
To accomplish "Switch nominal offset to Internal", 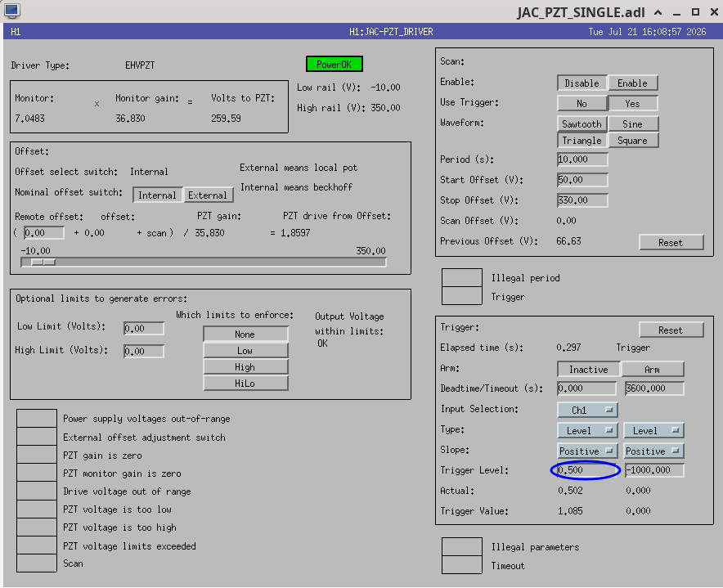I will click(x=157, y=195).
